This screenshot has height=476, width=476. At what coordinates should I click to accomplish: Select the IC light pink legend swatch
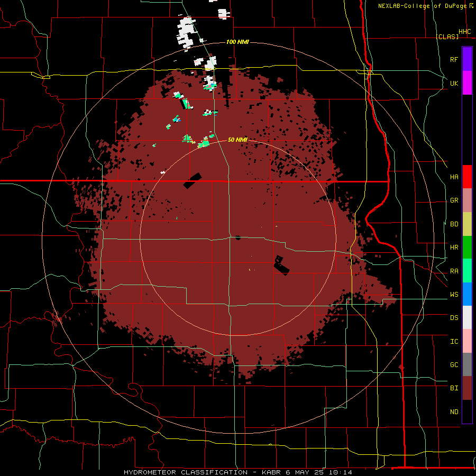coord(467,341)
